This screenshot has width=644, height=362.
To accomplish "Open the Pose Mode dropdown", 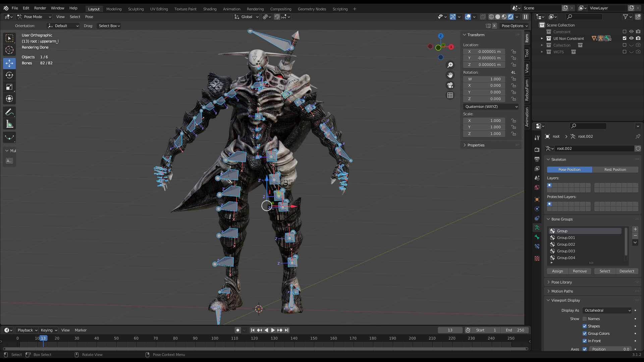I will 34,17.
